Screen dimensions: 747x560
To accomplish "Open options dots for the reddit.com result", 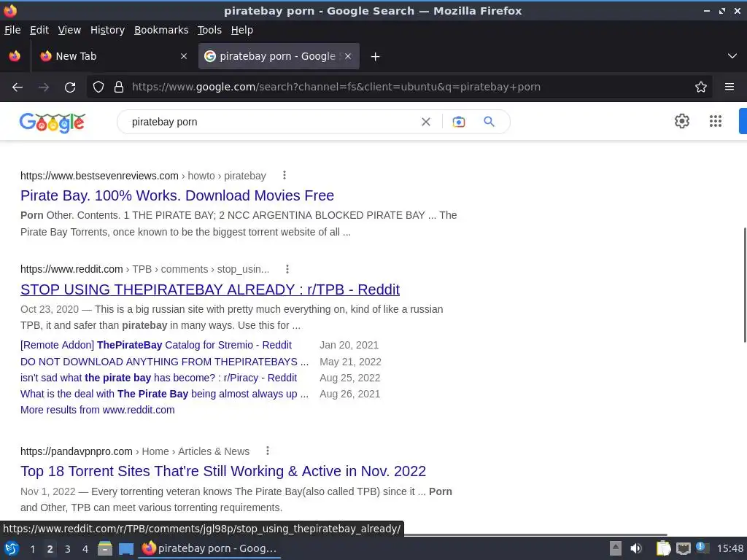I will (x=287, y=269).
